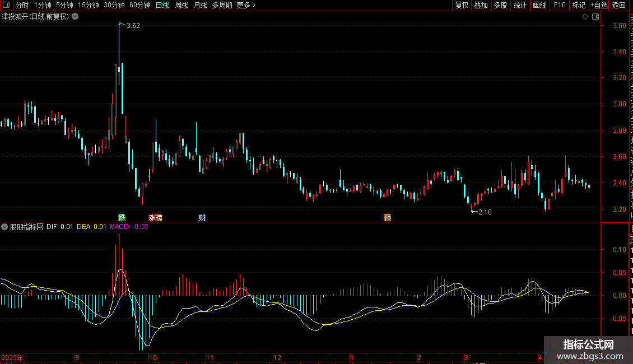Select the 5分钟 period tab
The image size is (633, 364).
(x=64, y=5)
